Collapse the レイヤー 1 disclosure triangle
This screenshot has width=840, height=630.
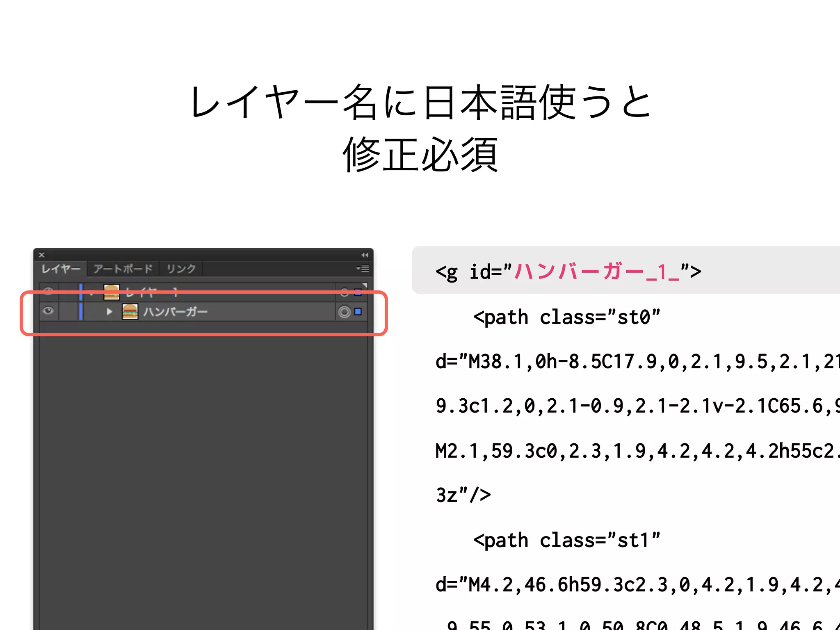tap(91, 292)
